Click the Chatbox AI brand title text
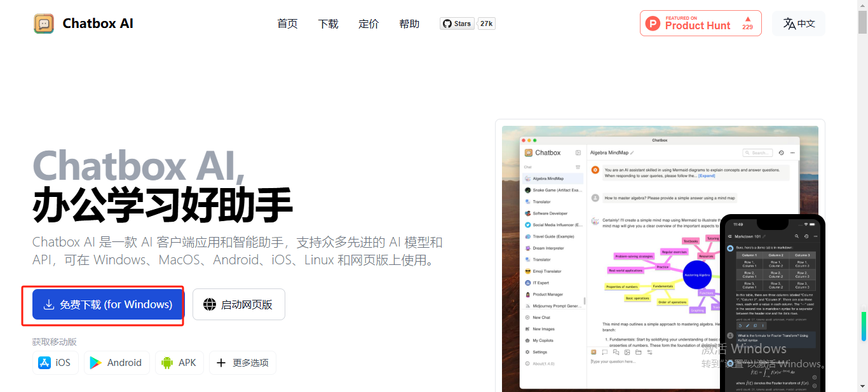Image resolution: width=868 pixels, height=392 pixels. coord(98,24)
